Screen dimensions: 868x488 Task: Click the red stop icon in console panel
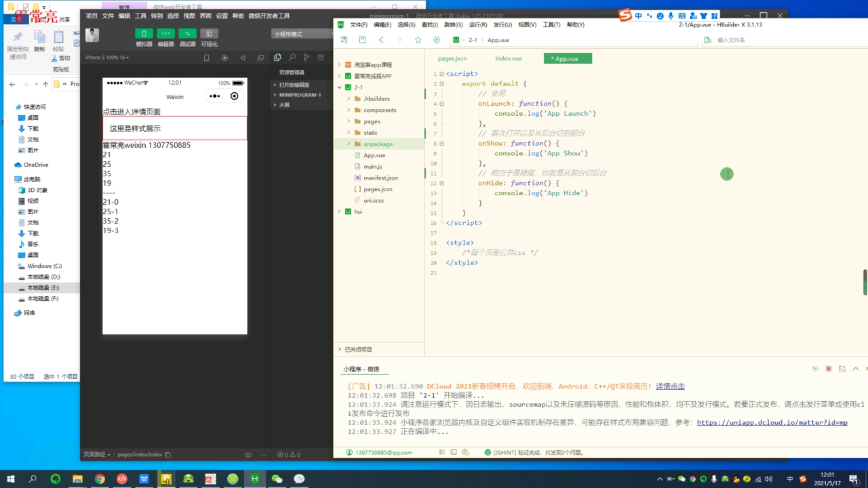tap(828, 369)
